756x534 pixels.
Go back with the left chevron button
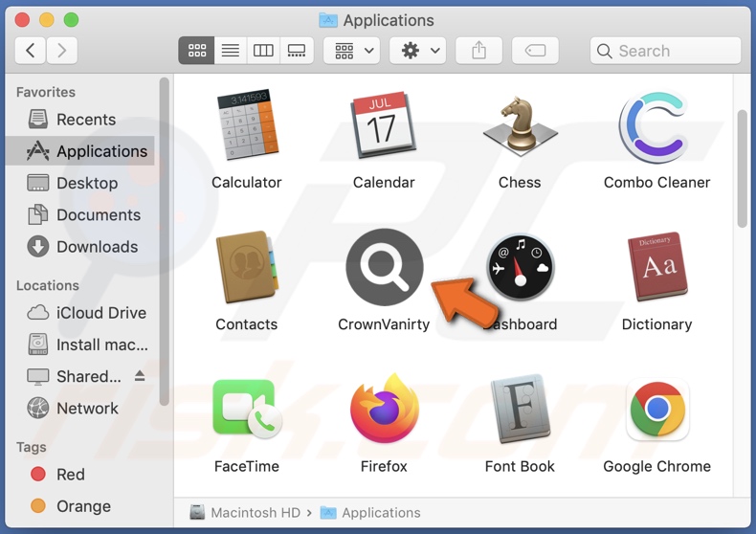(31, 50)
